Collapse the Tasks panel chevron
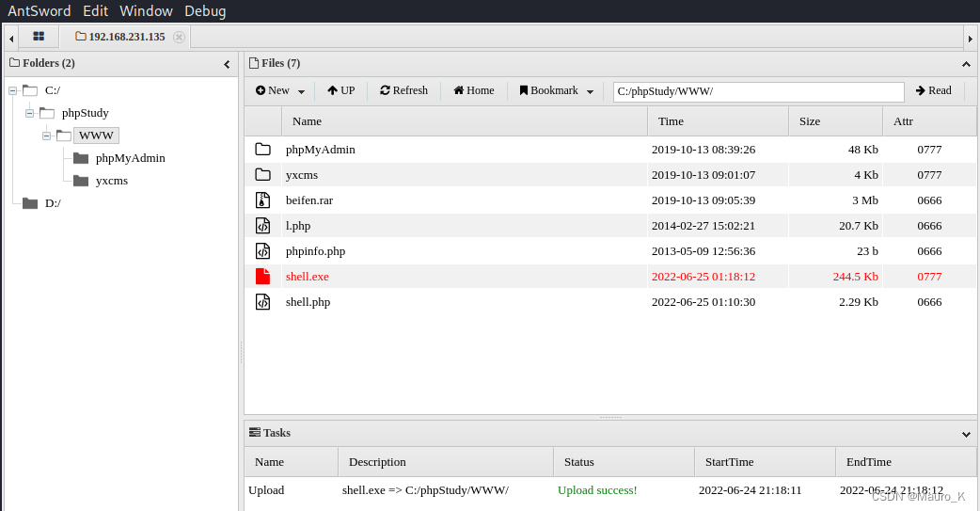Screen dimensions: 980x511 pyautogui.click(x=966, y=434)
